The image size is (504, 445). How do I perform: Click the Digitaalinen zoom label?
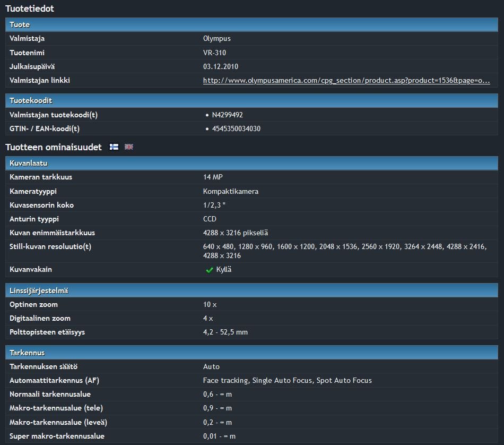pyautogui.click(x=40, y=318)
